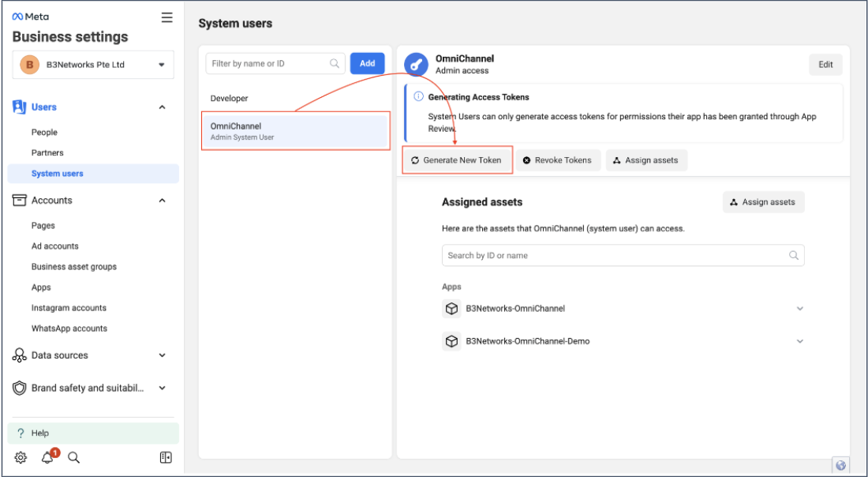Image resolution: width=868 pixels, height=477 pixels.
Task: Click the Accounts archive icon
Action: click(x=20, y=200)
